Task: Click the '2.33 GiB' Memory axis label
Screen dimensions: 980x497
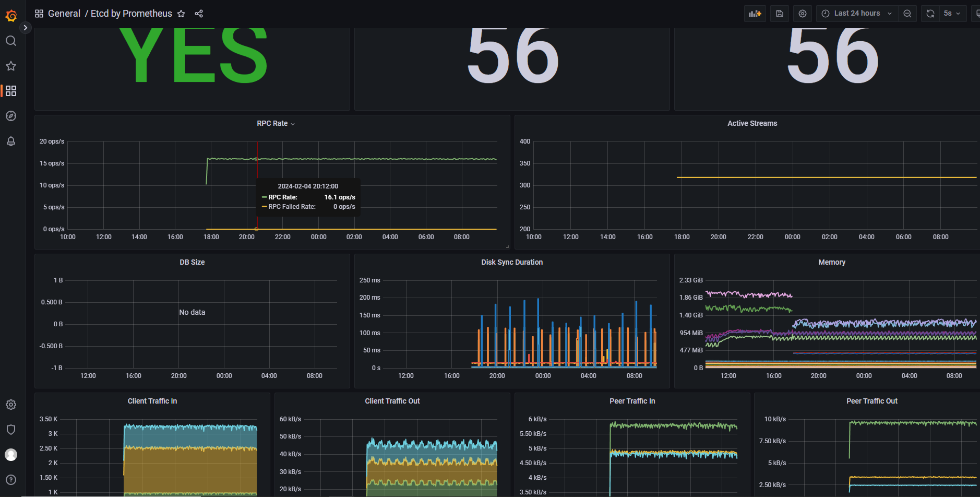Action: coord(691,280)
